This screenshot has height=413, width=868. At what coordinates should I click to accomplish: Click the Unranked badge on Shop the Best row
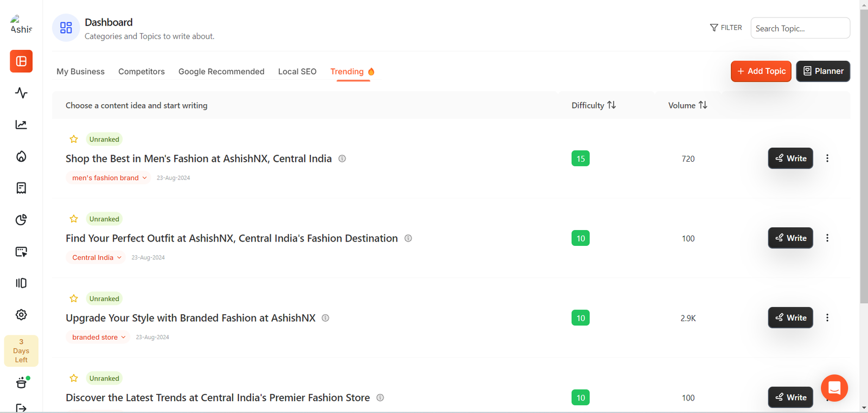coord(104,139)
